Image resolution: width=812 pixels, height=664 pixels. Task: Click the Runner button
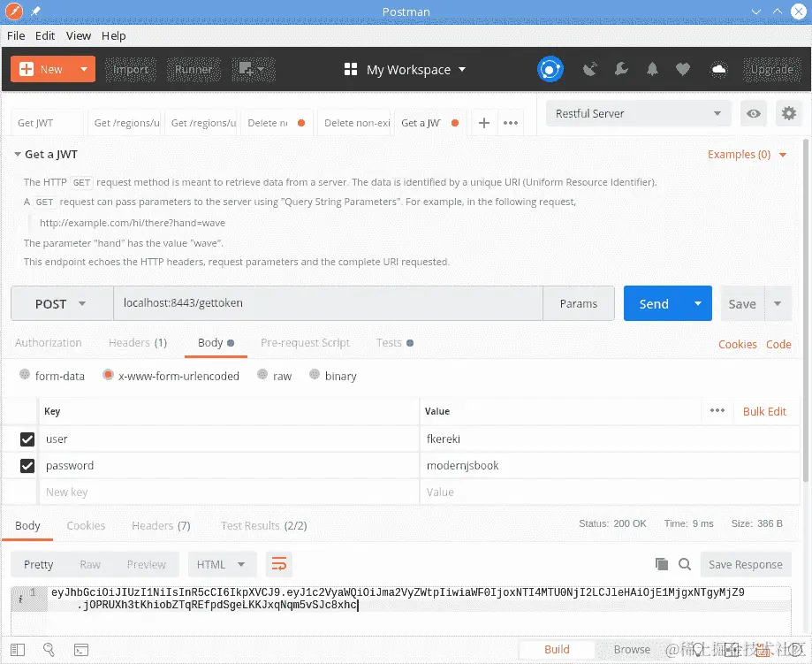pyautogui.click(x=194, y=69)
